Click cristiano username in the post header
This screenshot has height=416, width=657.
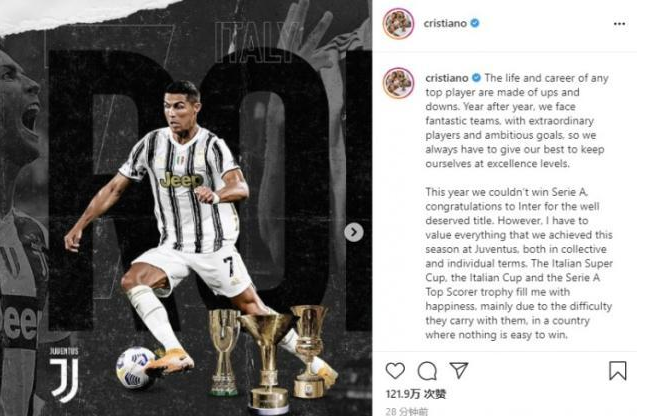[x=445, y=23]
